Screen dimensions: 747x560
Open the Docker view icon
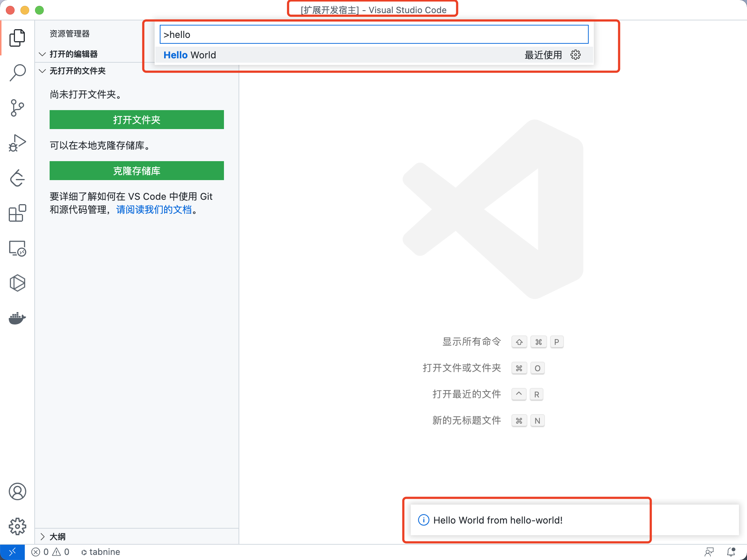pos(17,318)
